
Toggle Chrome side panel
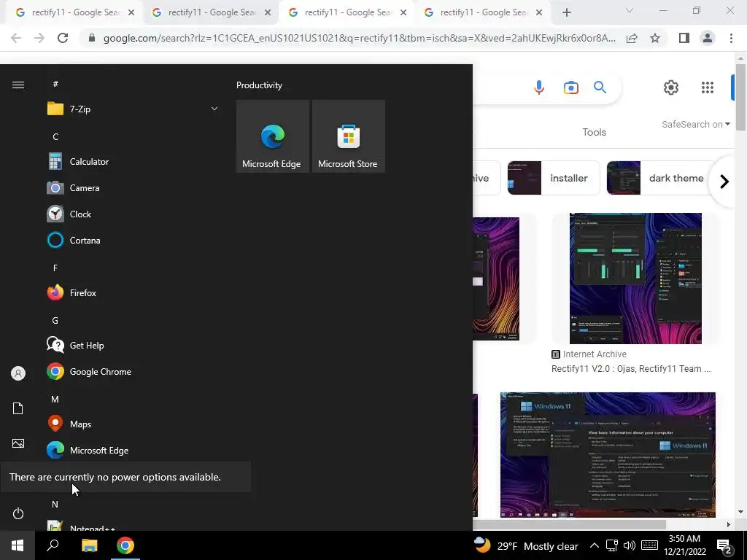click(x=684, y=38)
